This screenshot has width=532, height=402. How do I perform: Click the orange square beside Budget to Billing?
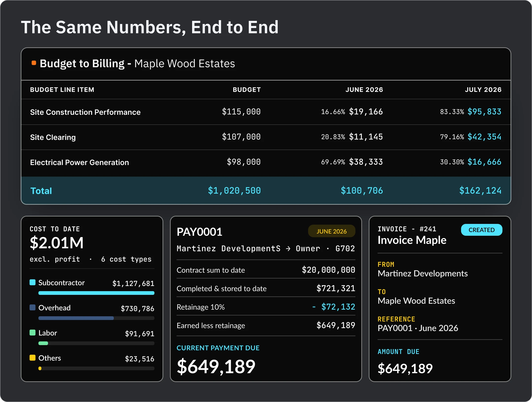34,63
